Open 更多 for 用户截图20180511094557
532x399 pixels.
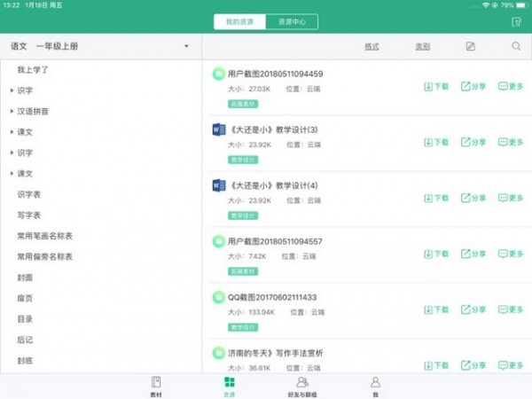(x=511, y=254)
